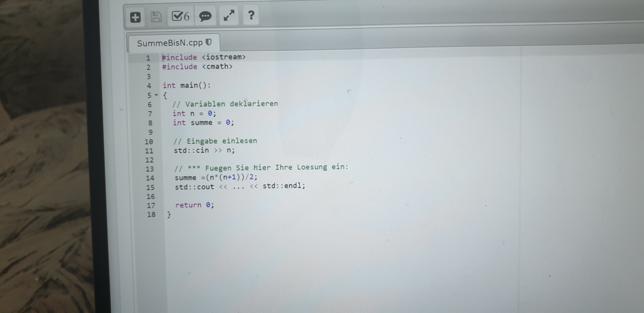644x313 pixels.
Task: Click on line 2 '#include <cmath>'
Action: [197, 67]
